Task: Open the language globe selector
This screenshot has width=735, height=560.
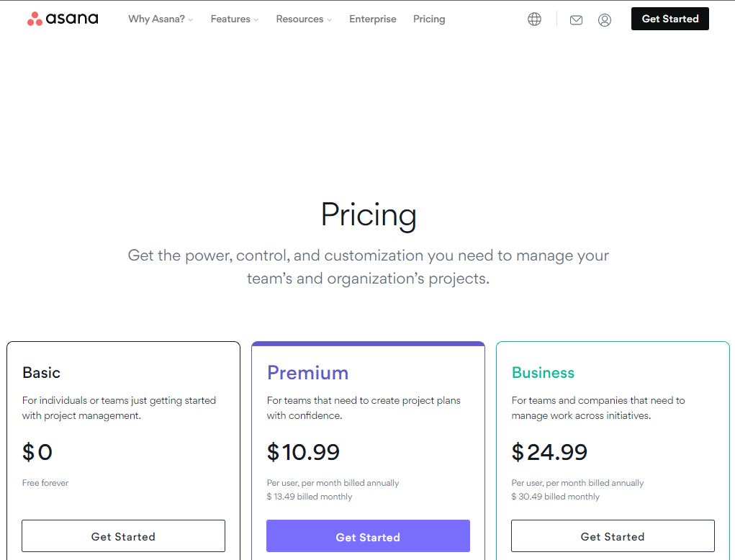Action: 534,19
